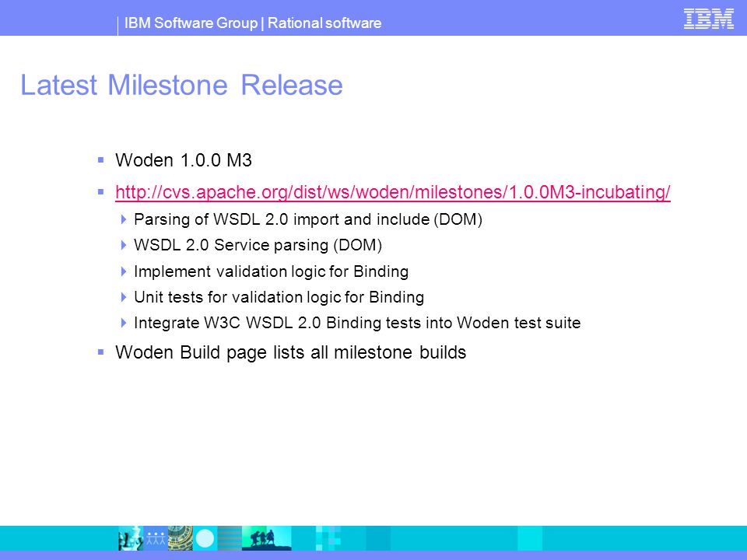Click 'Integrate W3C WSDL 2.0 Binding tests' line

pos(357,323)
